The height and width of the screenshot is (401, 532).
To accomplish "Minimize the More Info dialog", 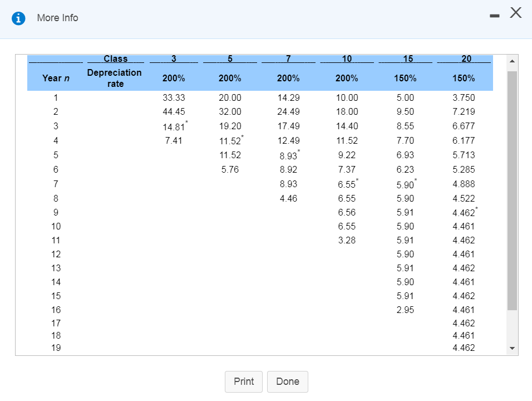I will [494, 16].
